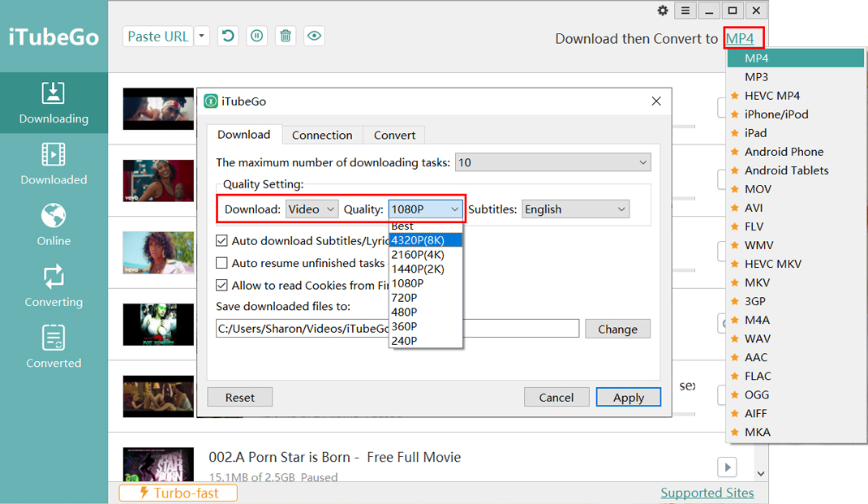This screenshot has width=868, height=504.
Task: Choose HEVC MKV format
Action: pyautogui.click(x=796, y=265)
